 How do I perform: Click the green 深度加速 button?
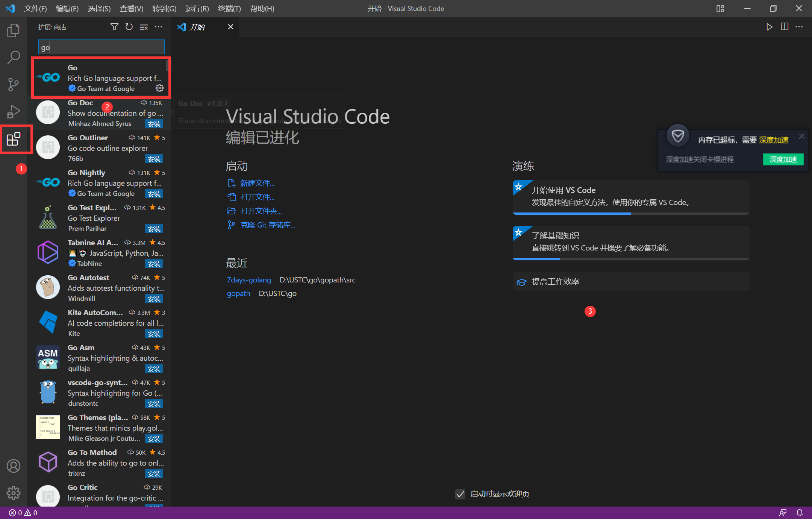pos(783,159)
